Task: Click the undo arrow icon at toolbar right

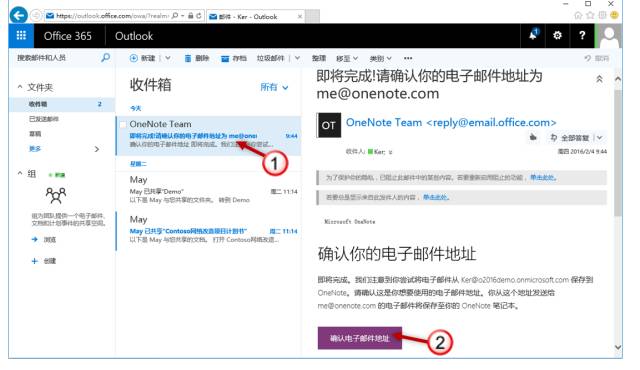Action: [588, 58]
